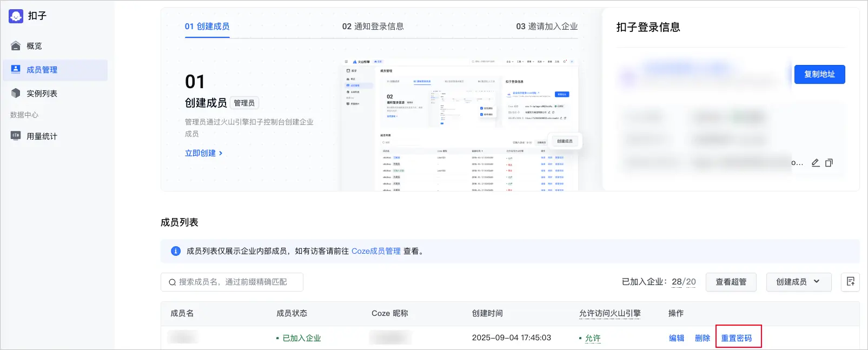Switch to the 03 邀请加入企业 tab
Viewport: 868px width, 350px height.
[547, 27]
